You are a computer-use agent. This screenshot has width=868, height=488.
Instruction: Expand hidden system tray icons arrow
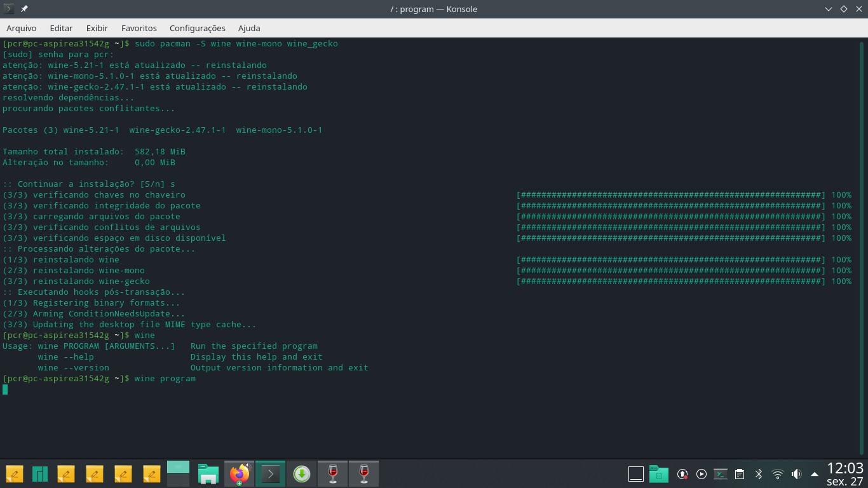point(815,474)
